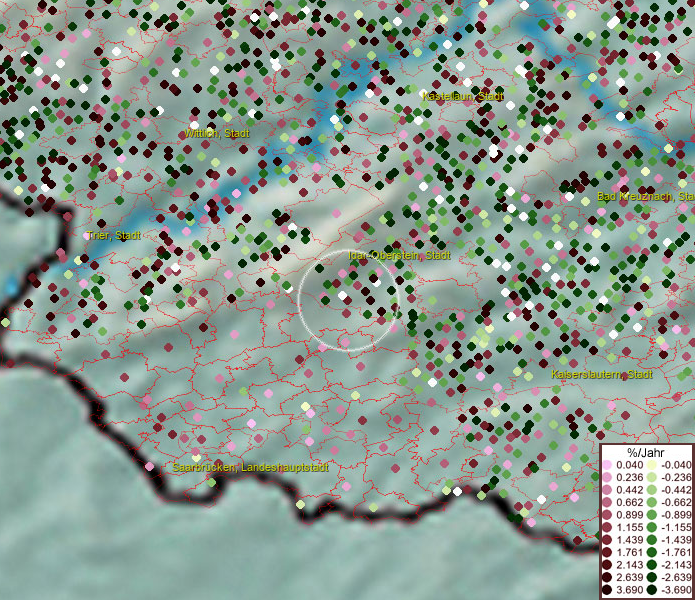Click the -0.040 pale yellow legend swatch
695x600 pixels.
tap(651, 465)
